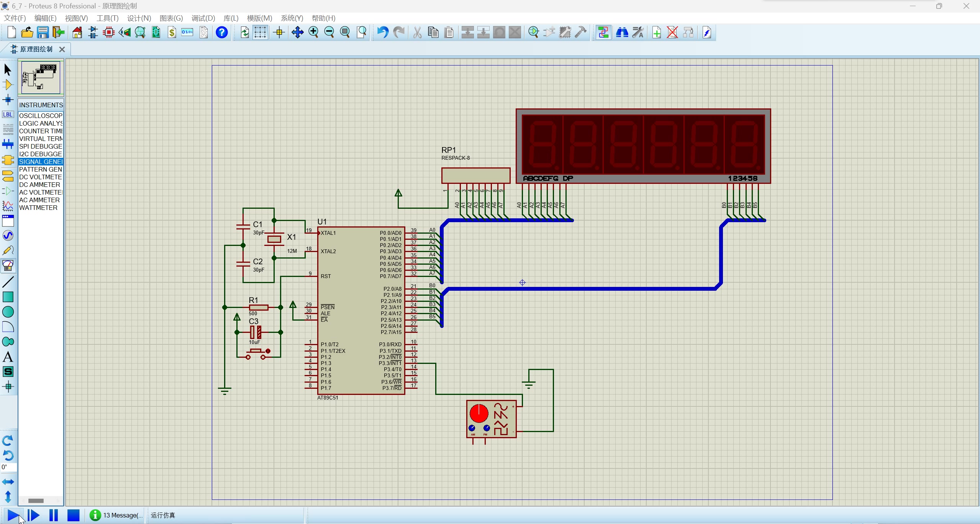Open the 调试(D) debug menu
The height and width of the screenshot is (524, 980).
click(x=203, y=18)
